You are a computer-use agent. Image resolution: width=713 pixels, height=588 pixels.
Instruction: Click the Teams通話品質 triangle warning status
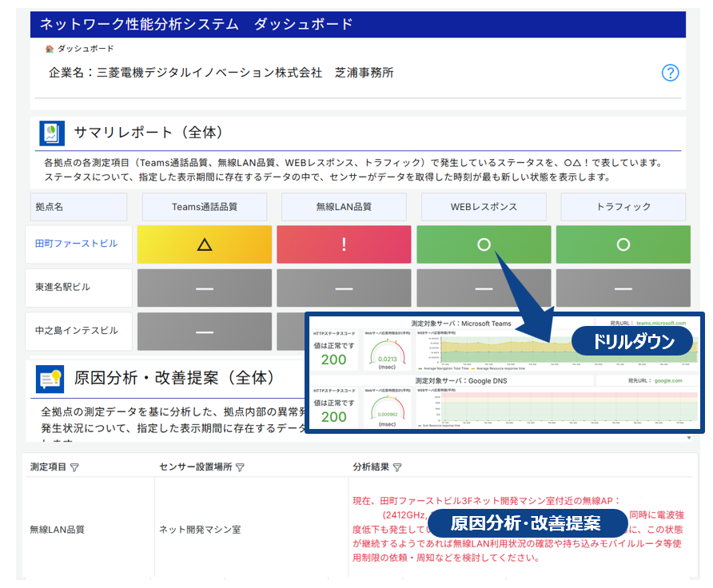pos(205,244)
